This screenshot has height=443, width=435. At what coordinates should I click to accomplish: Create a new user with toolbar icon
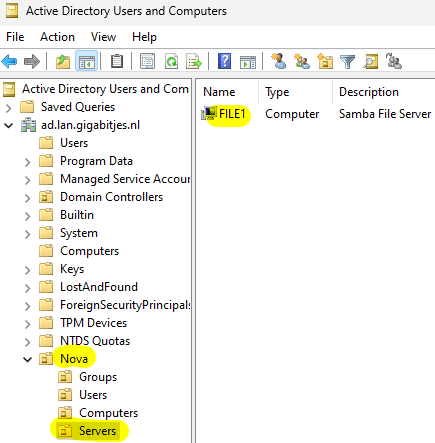(x=278, y=62)
